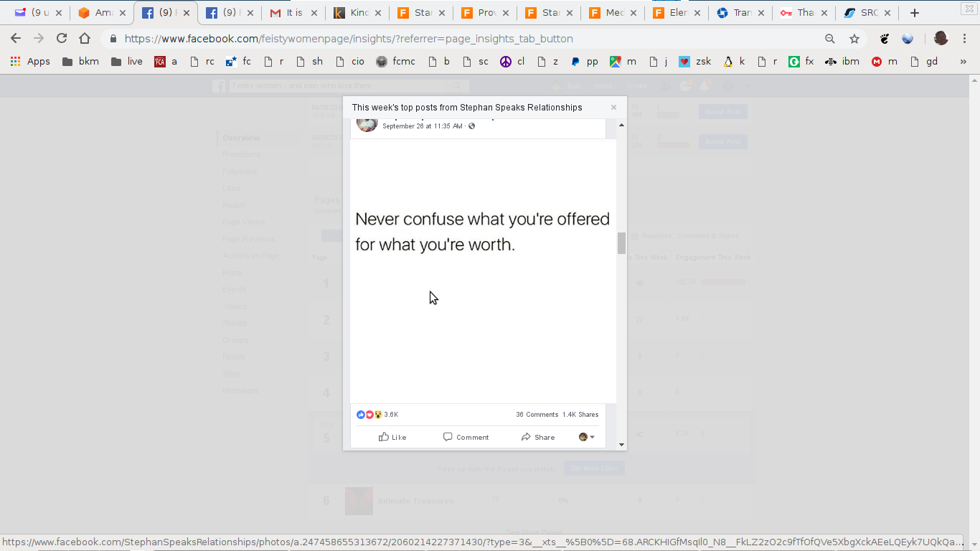
Task: Open the zsk bookmark
Action: coord(695,62)
